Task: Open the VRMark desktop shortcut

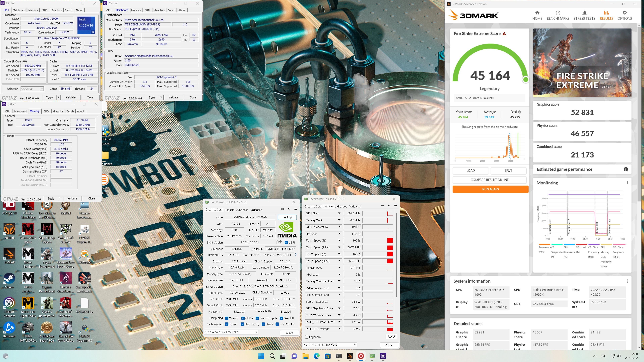Action: [x=9, y=231]
